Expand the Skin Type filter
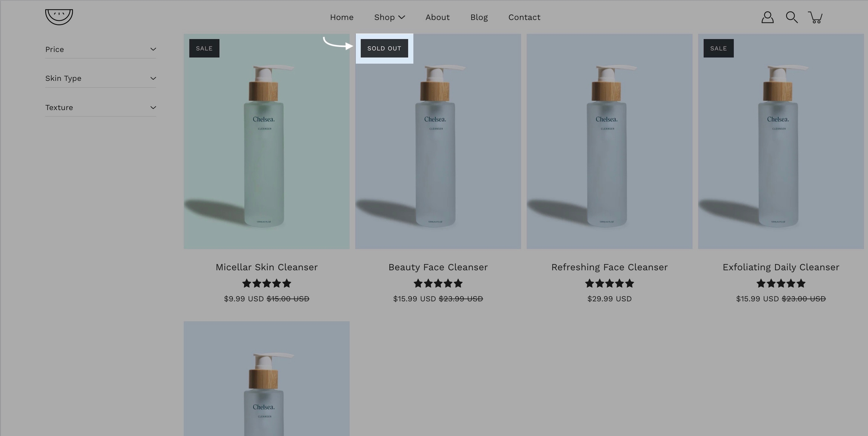Viewport: 868px width, 436px height. pyautogui.click(x=101, y=78)
